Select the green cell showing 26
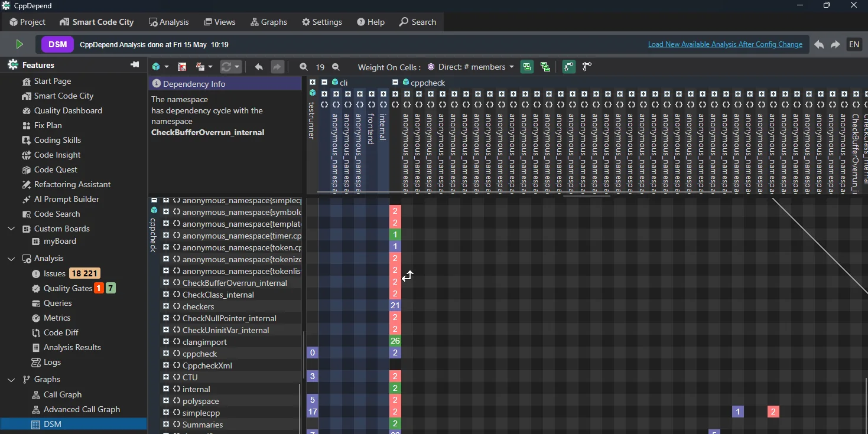 (x=395, y=341)
